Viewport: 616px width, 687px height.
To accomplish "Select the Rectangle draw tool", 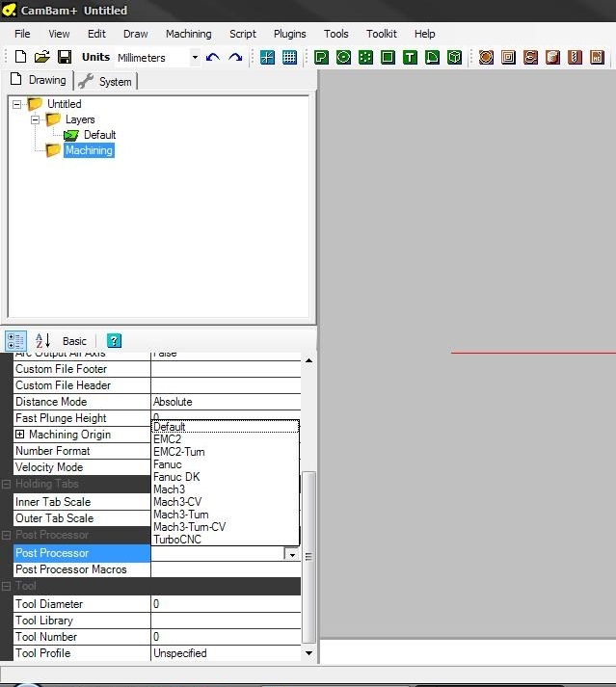I will (x=388, y=57).
